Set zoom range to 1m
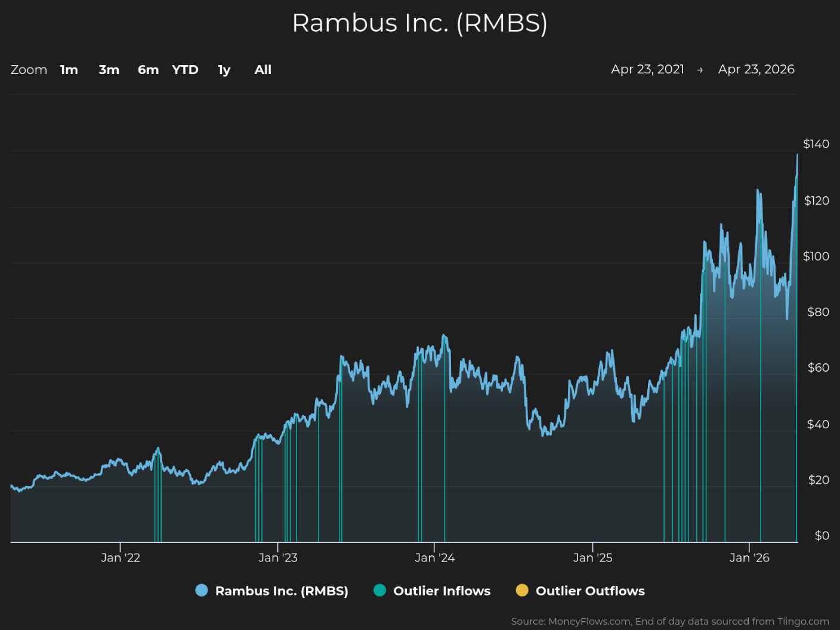 [69, 70]
